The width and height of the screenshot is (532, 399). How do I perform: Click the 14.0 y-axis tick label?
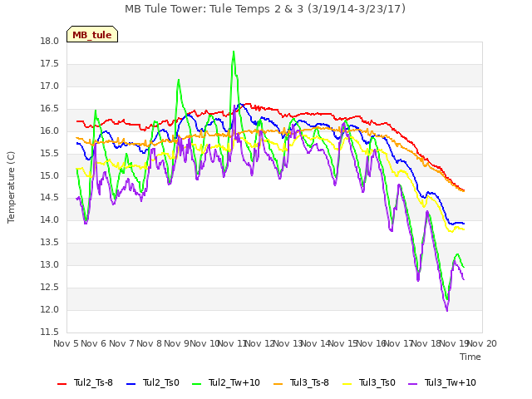coord(50,220)
